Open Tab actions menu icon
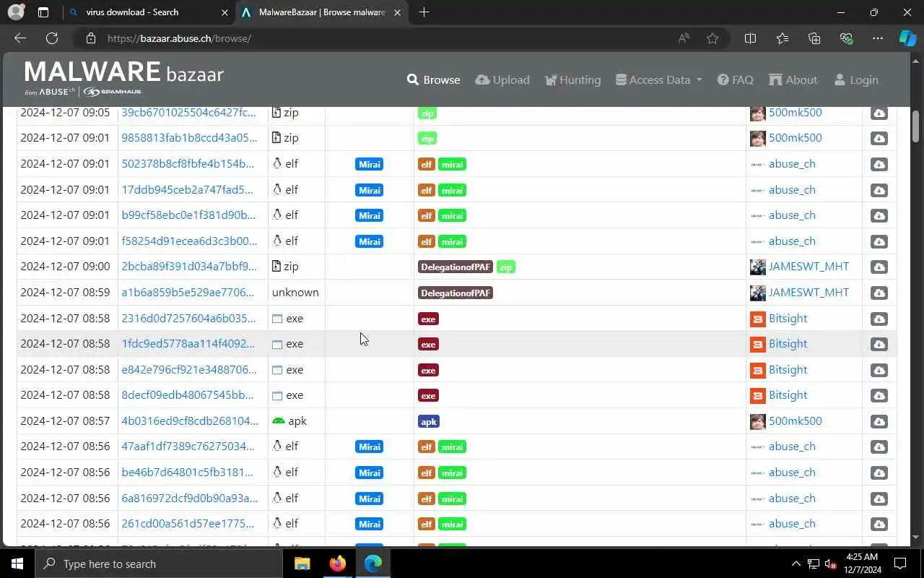 [x=43, y=12]
